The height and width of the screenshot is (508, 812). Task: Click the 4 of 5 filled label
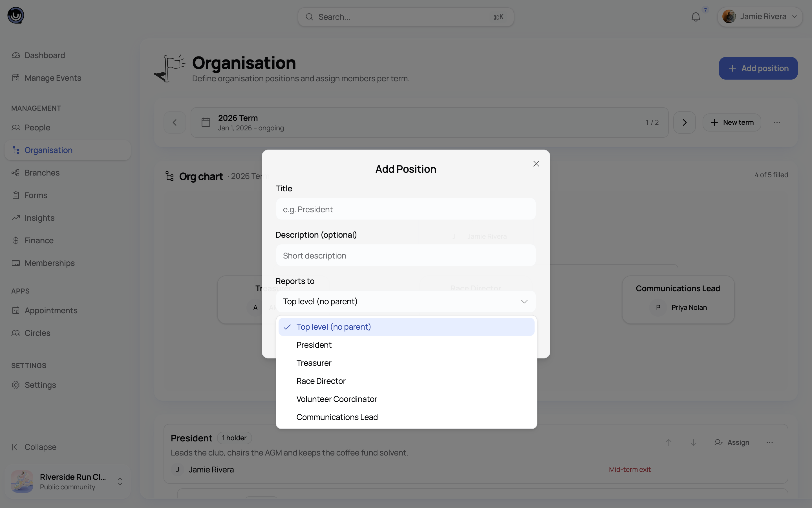pos(771,175)
